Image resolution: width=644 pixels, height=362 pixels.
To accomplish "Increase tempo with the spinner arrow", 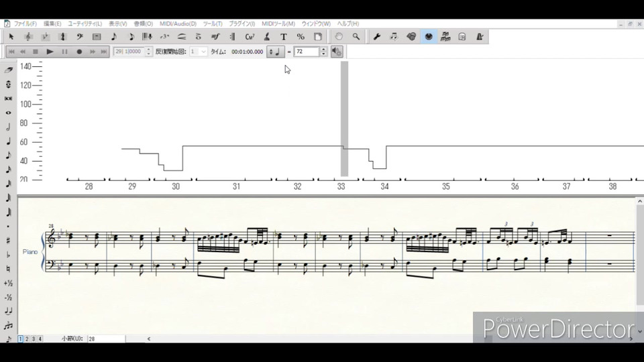I will pyautogui.click(x=323, y=49).
